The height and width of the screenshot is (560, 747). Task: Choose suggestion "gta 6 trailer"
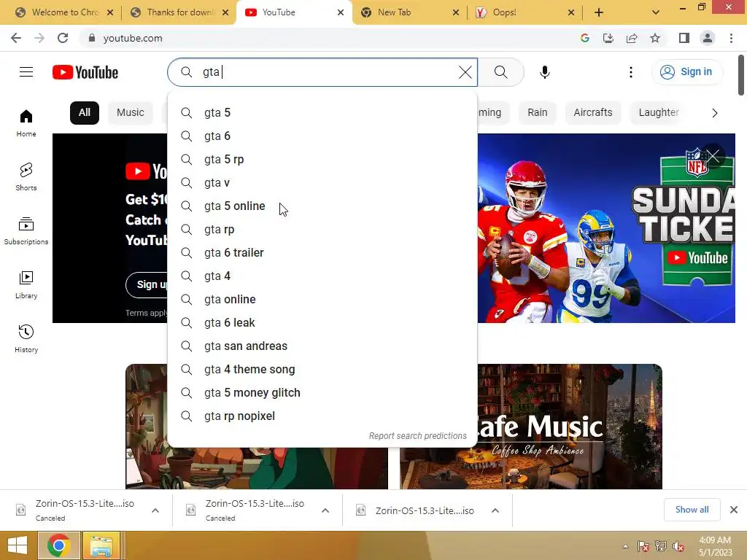click(x=322, y=253)
